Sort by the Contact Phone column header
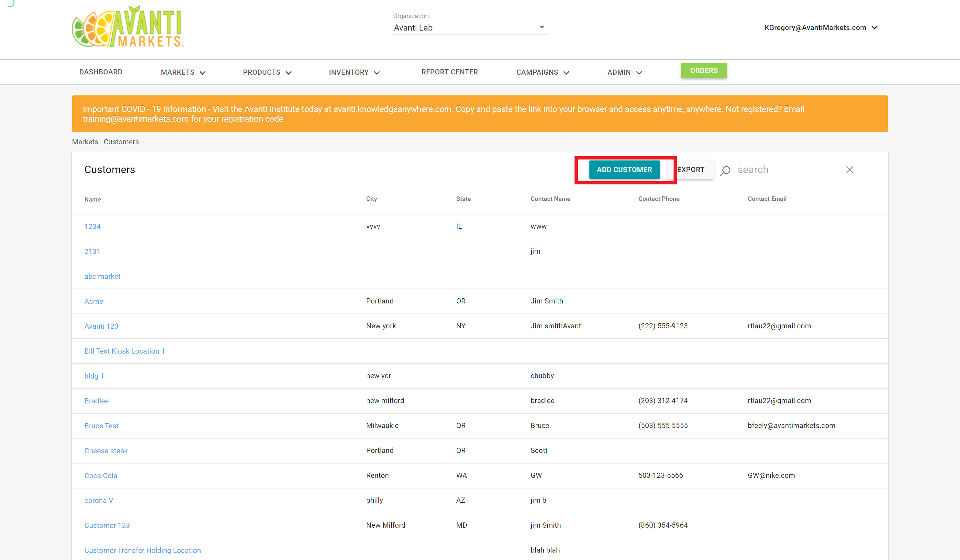This screenshot has width=960, height=560. (x=659, y=199)
